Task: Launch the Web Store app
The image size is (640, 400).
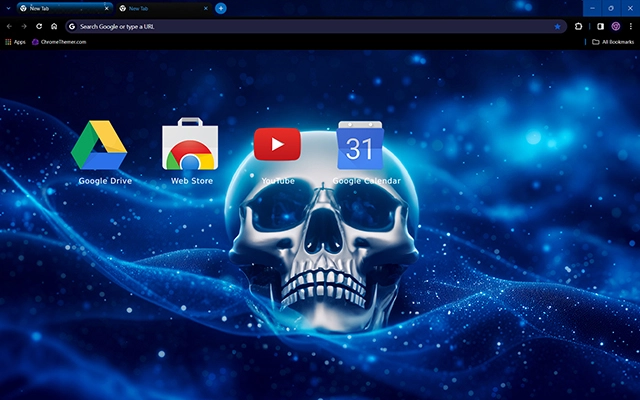Action: click(x=190, y=144)
